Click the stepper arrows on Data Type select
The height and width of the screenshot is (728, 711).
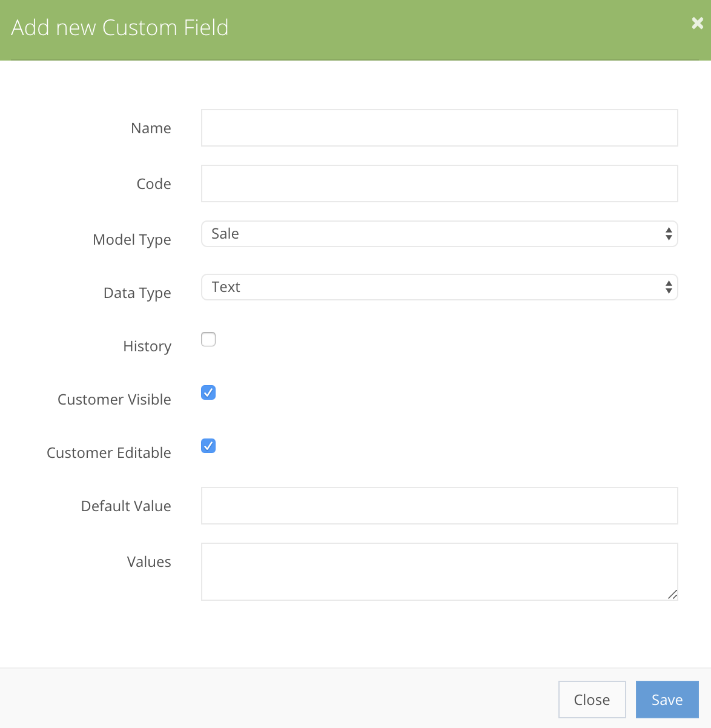[x=669, y=287]
